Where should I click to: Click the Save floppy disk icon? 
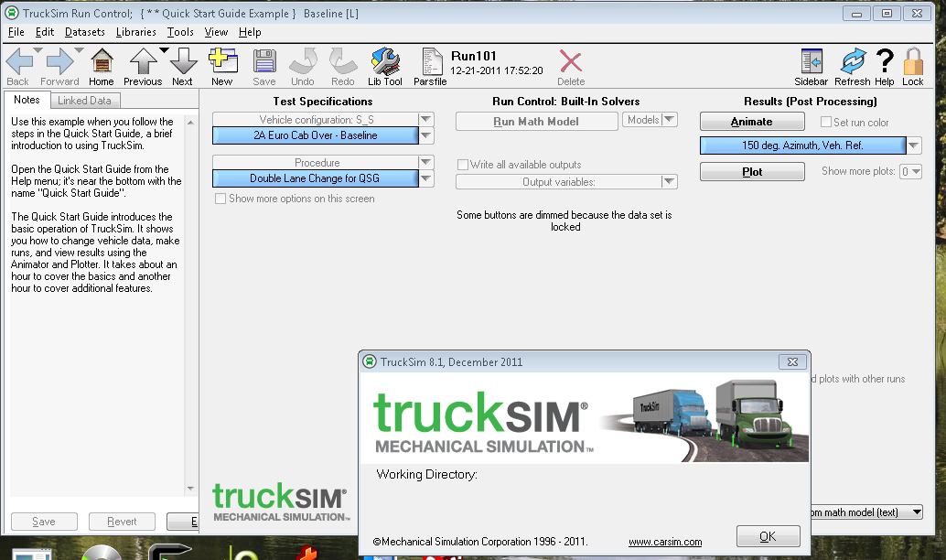(264, 61)
